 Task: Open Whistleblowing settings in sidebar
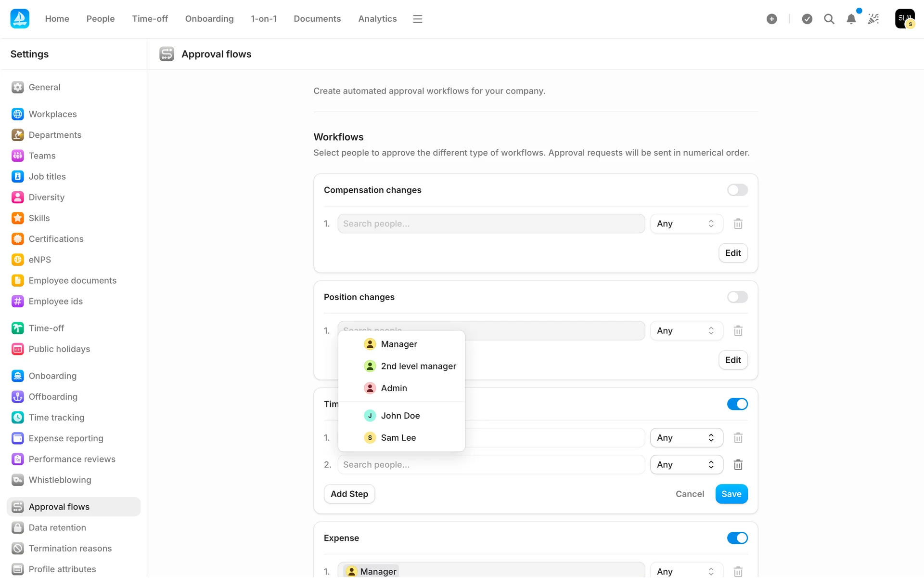click(60, 480)
